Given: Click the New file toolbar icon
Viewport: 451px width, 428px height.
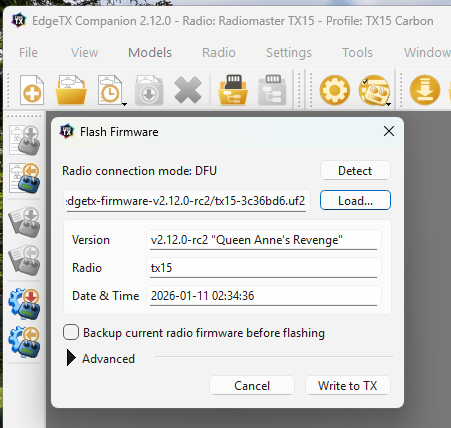Looking at the screenshot, I should point(32,90).
